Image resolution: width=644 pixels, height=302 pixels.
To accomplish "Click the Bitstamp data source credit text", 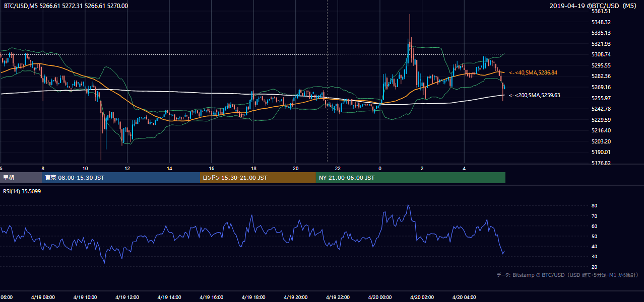I will [567, 275].
